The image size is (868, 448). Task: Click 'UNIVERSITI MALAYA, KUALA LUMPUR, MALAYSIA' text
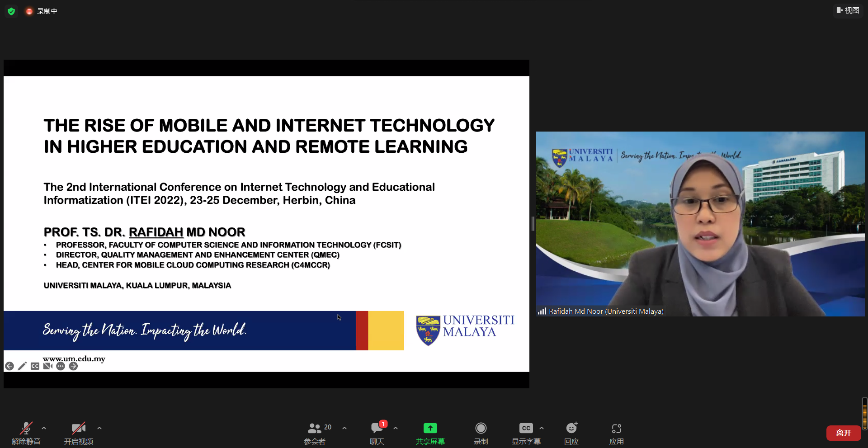[x=137, y=285]
